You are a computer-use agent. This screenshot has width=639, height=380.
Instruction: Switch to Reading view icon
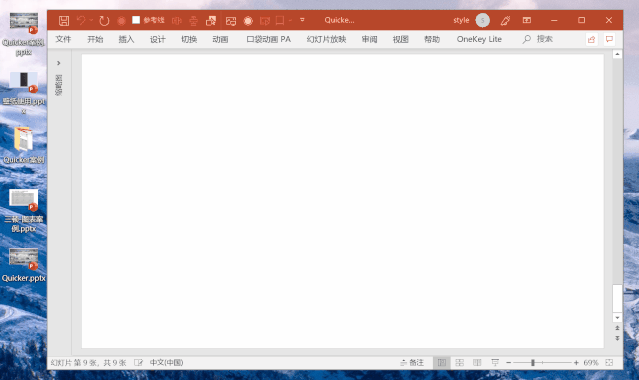tap(477, 362)
